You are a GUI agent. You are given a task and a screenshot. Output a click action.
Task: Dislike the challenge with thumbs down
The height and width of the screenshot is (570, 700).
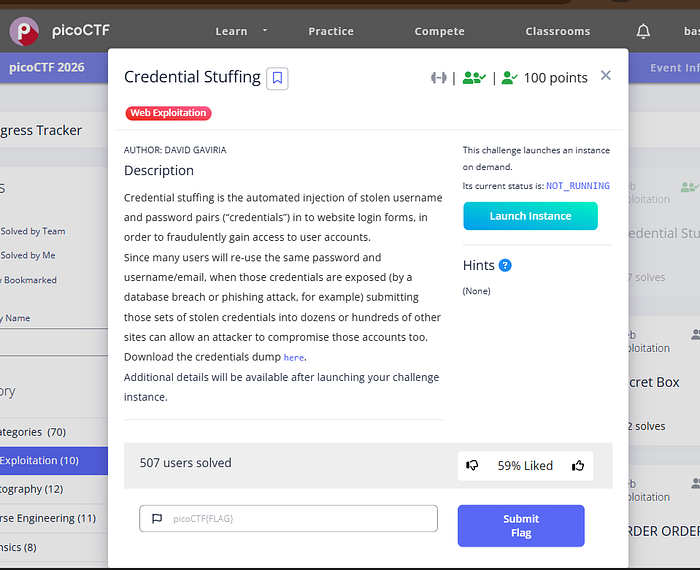click(x=472, y=466)
